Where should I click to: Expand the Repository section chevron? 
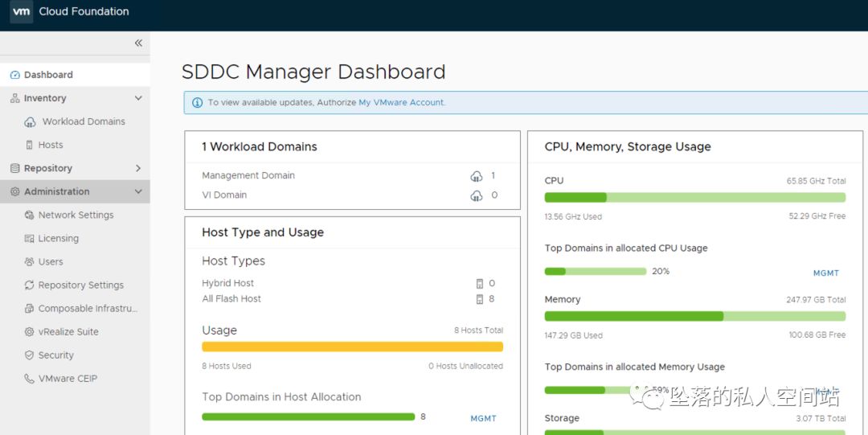point(138,168)
